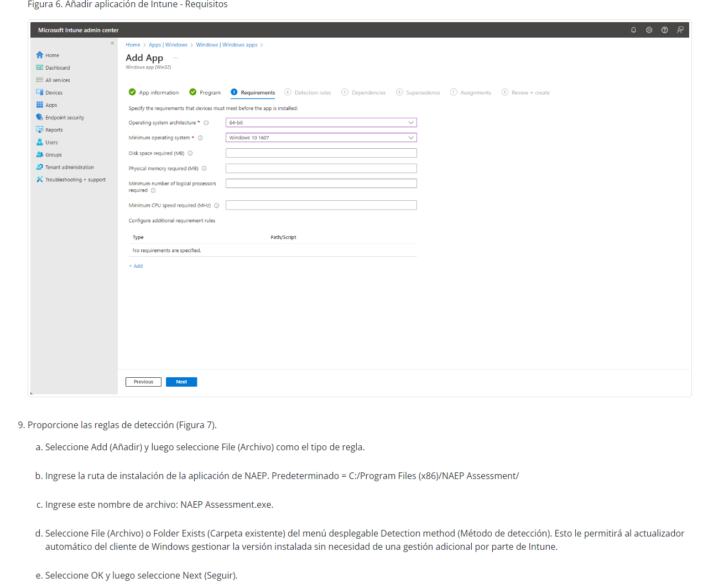This screenshot has height=588, width=703.
Task: Click the Previous button
Action: (143, 382)
